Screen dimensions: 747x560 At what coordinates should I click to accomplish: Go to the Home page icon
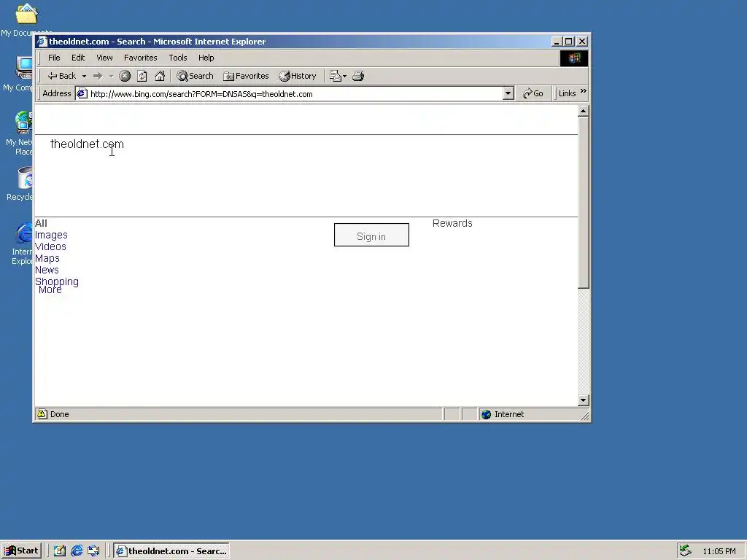pyautogui.click(x=160, y=76)
